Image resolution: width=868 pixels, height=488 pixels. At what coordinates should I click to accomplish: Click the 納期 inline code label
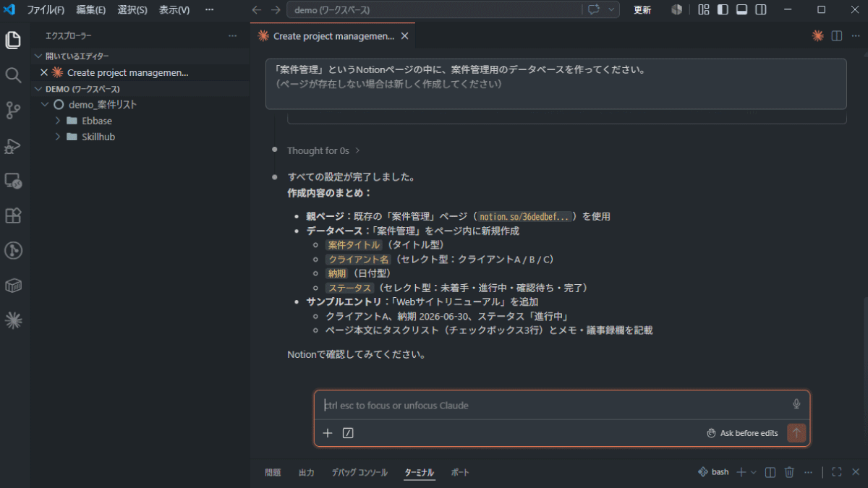[337, 273]
